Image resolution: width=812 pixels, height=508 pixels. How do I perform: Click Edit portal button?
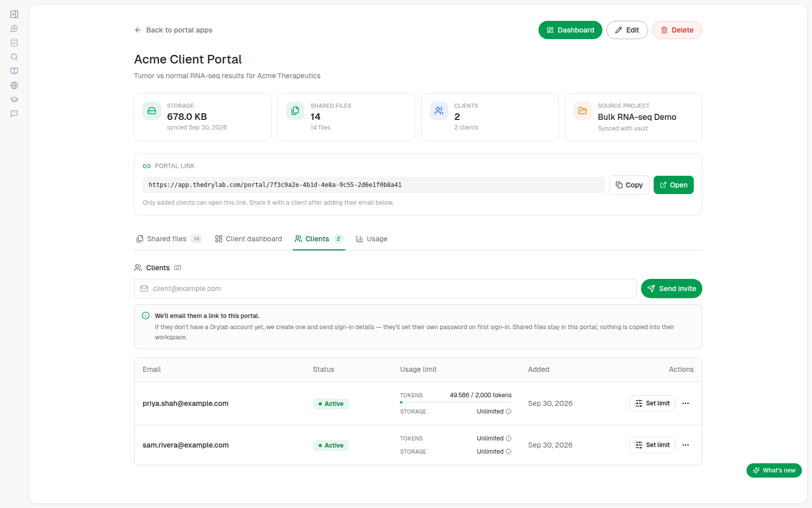(627, 30)
